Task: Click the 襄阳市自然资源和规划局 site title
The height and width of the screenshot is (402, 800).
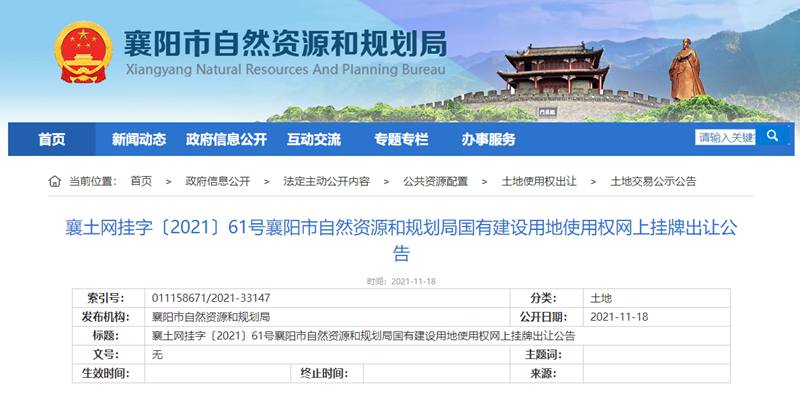Action: (x=285, y=45)
